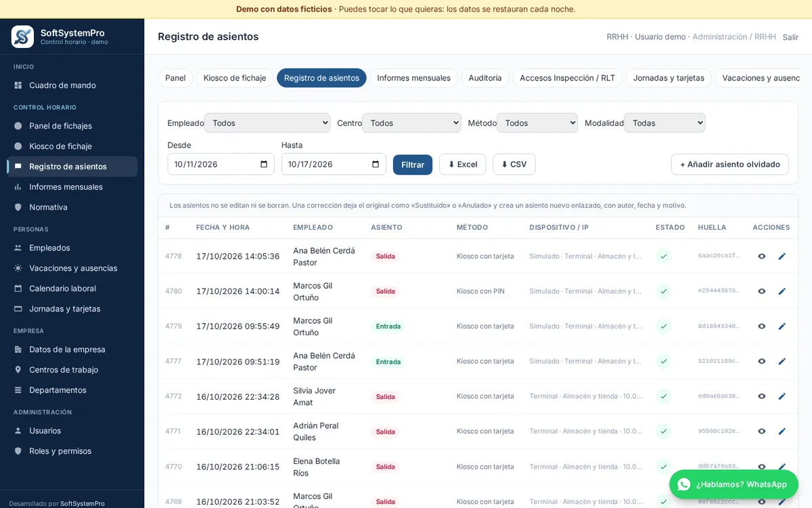
Task: Edit entry 4780 with pencil icon
Action: pyautogui.click(x=782, y=291)
